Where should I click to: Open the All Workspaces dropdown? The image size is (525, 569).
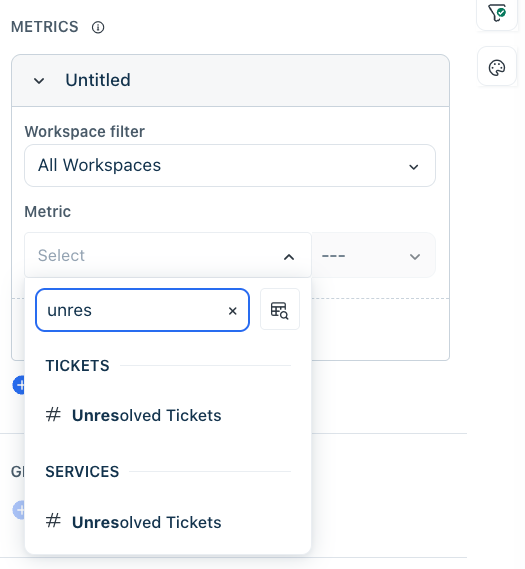(230, 166)
